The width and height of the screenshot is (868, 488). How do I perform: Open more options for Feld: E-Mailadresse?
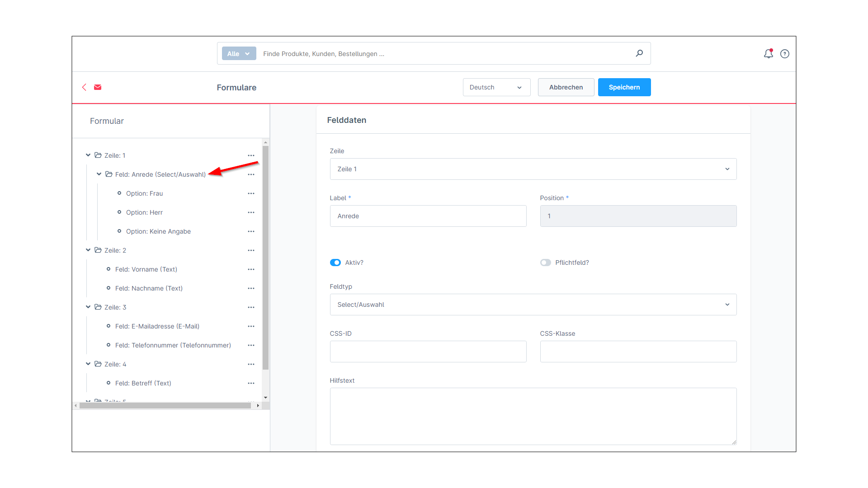pos(251,326)
